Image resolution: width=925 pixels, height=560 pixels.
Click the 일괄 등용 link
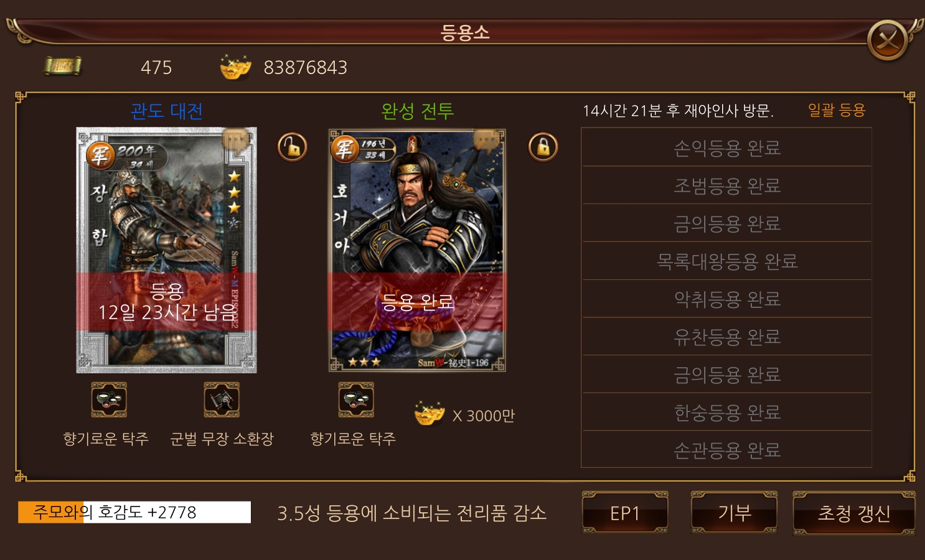[x=837, y=110]
